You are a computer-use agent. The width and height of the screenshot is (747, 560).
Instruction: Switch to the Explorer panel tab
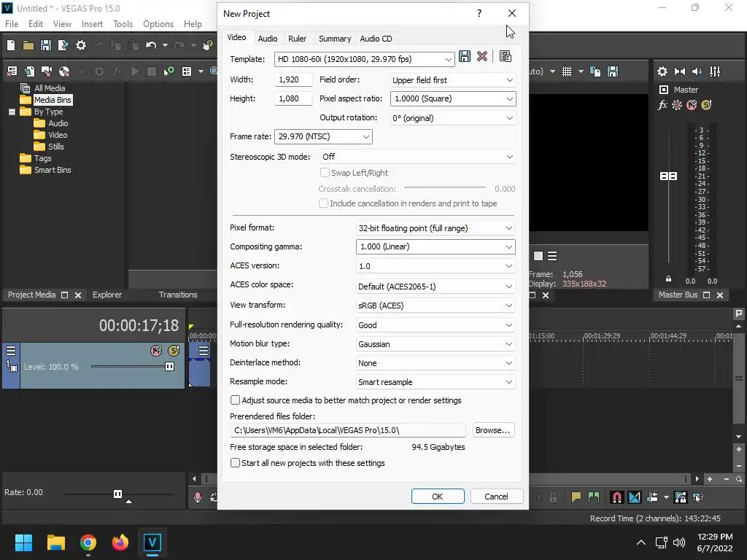pyautogui.click(x=107, y=295)
